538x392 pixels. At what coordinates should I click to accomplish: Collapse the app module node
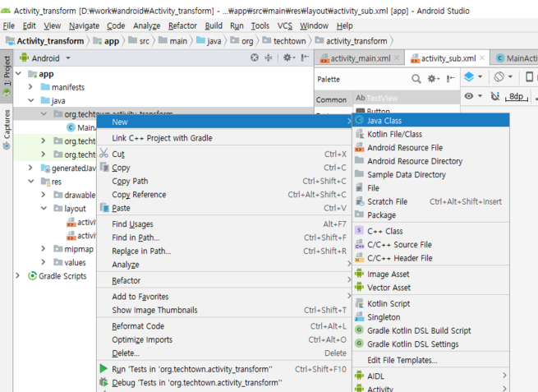19,74
